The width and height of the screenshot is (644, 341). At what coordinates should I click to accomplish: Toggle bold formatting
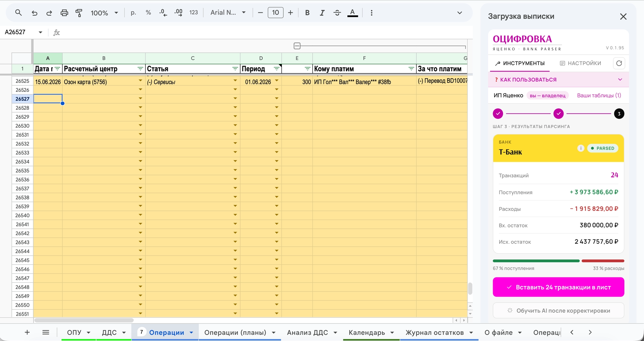tap(307, 13)
